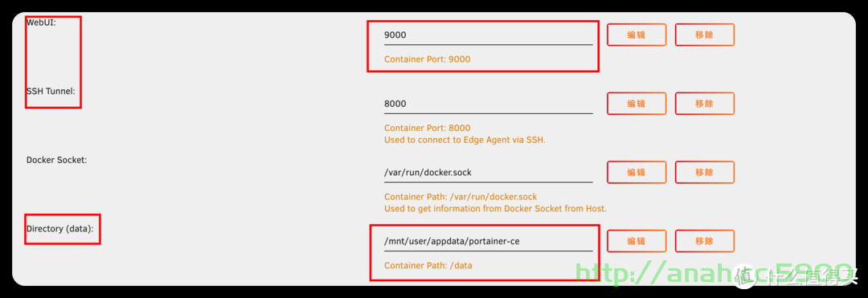The height and width of the screenshot is (298, 868).
Task: Click the WebUI label
Action: pyautogui.click(x=41, y=22)
